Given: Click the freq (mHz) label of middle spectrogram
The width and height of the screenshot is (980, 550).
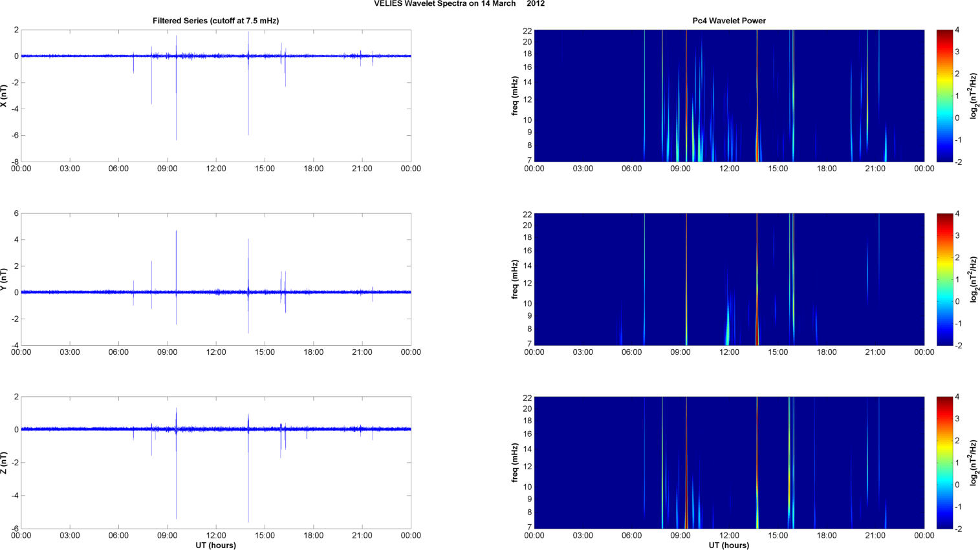Looking at the screenshot, I should 514,279.
